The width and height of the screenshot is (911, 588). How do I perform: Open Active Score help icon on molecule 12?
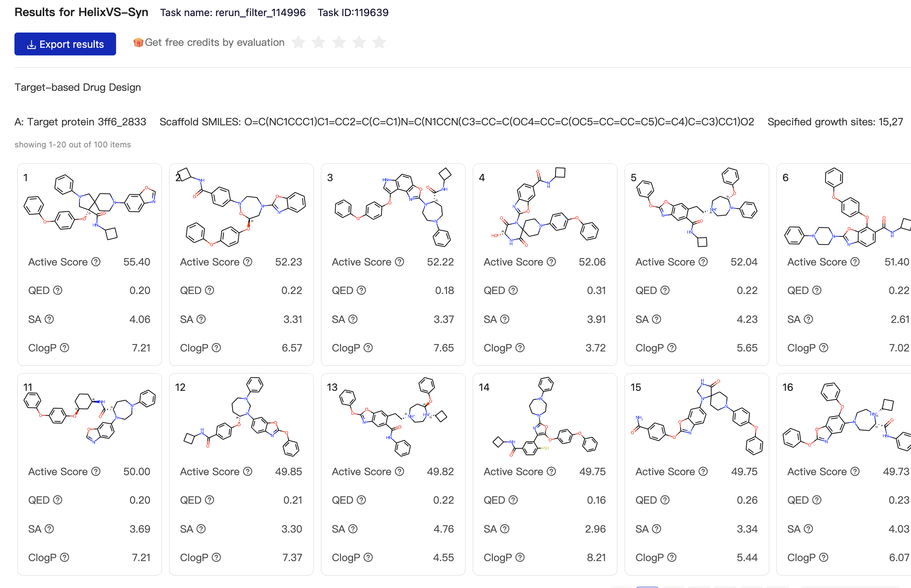(x=248, y=472)
